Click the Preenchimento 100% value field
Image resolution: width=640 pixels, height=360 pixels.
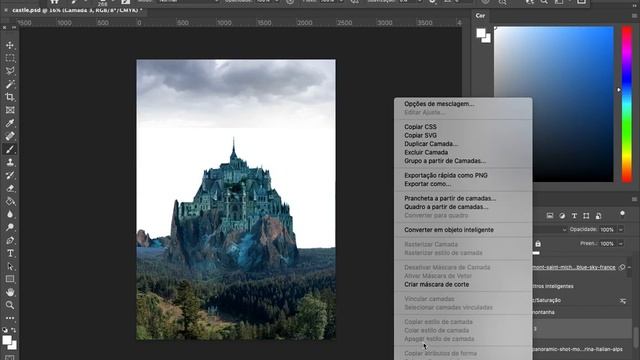click(607, 244)
